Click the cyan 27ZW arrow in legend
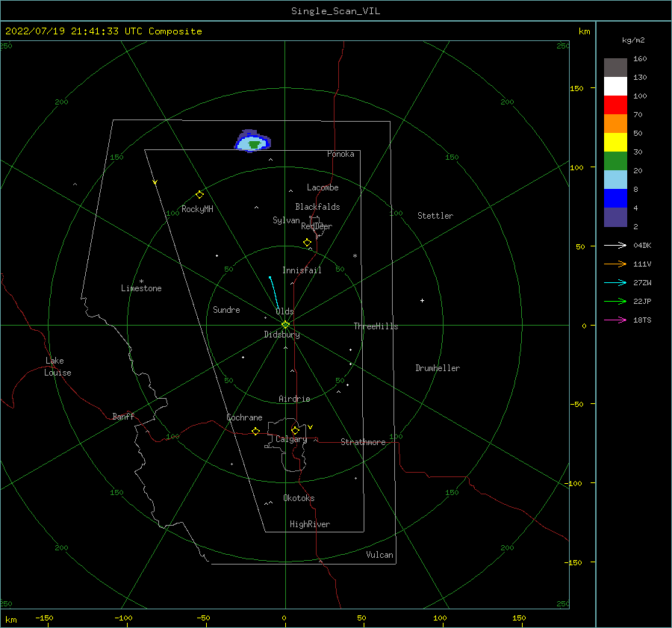Image resolution: width=672 pixels, height=628 pixels. (615, 282)
